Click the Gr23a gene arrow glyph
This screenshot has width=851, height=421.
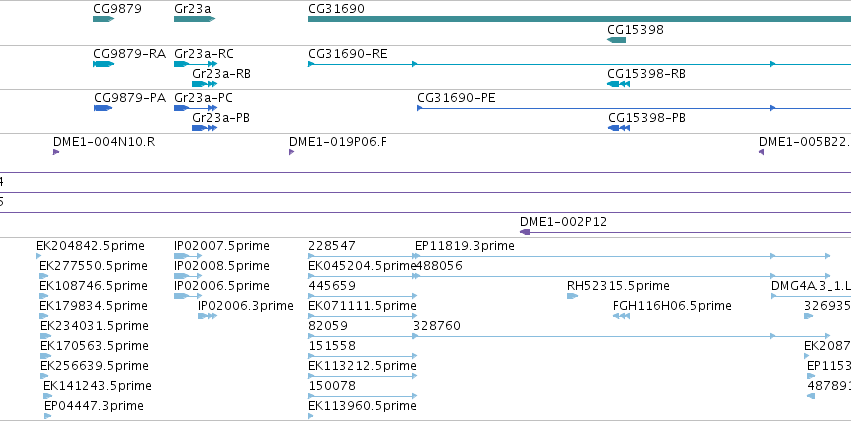coord(194,19)
